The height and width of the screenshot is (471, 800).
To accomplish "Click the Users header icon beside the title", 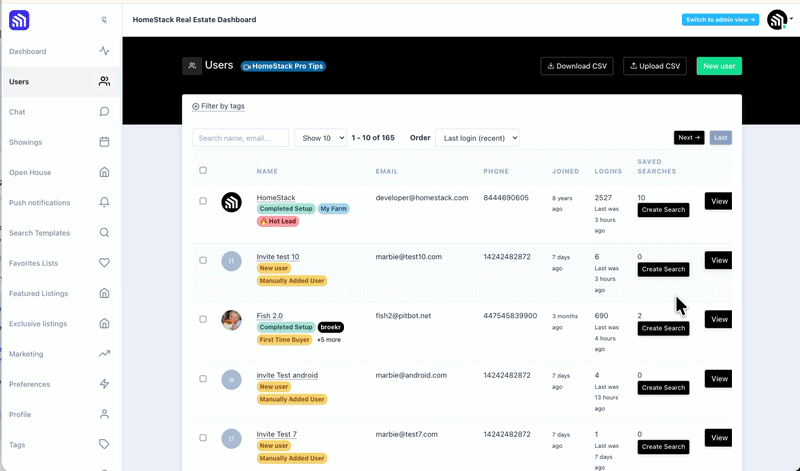I will (x=192, y=66).
